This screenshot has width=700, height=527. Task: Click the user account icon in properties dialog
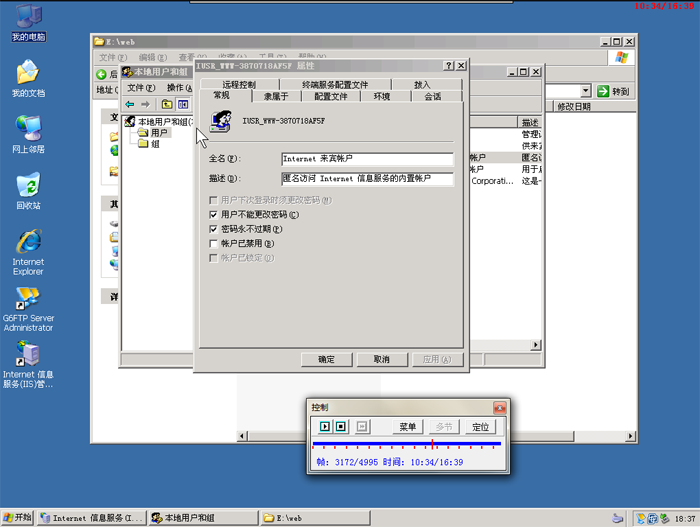click(x=221, y=121)
